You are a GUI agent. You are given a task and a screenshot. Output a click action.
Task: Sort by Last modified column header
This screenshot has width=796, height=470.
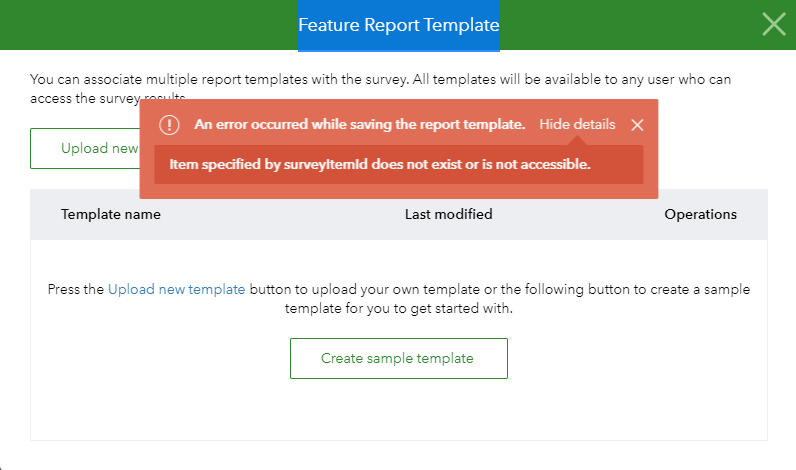coord(448,214)
